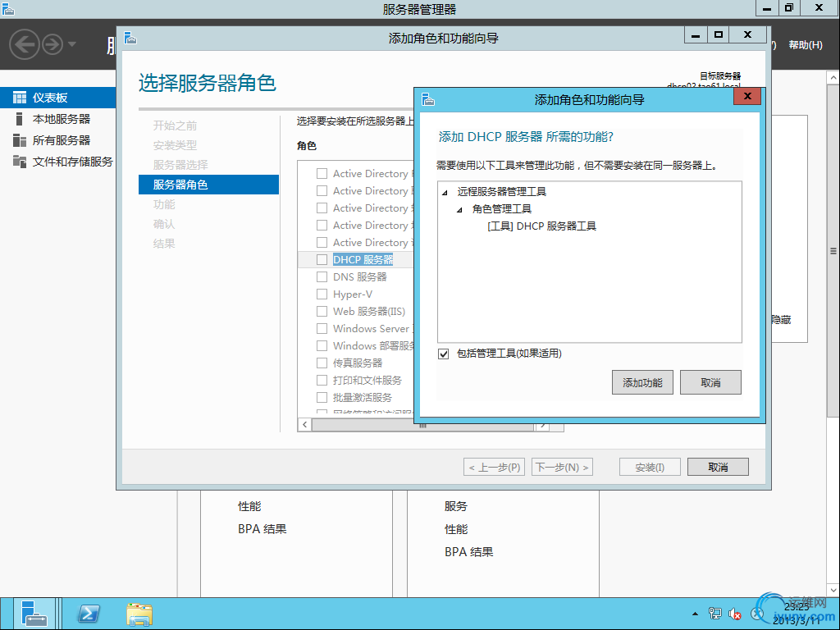The image size is (840, 630).
Task: Check the 批量激活服务 checkbox
Action: [322, 398]
